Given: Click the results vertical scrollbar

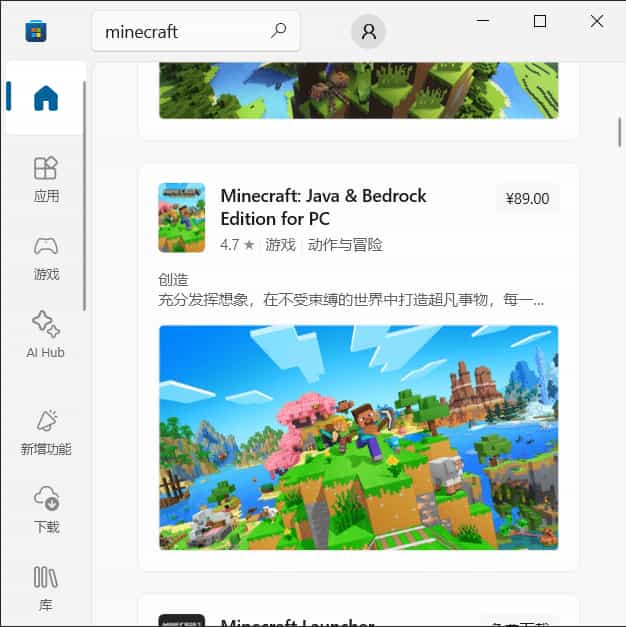Looking at the screenshot, I should pos(619,132).
